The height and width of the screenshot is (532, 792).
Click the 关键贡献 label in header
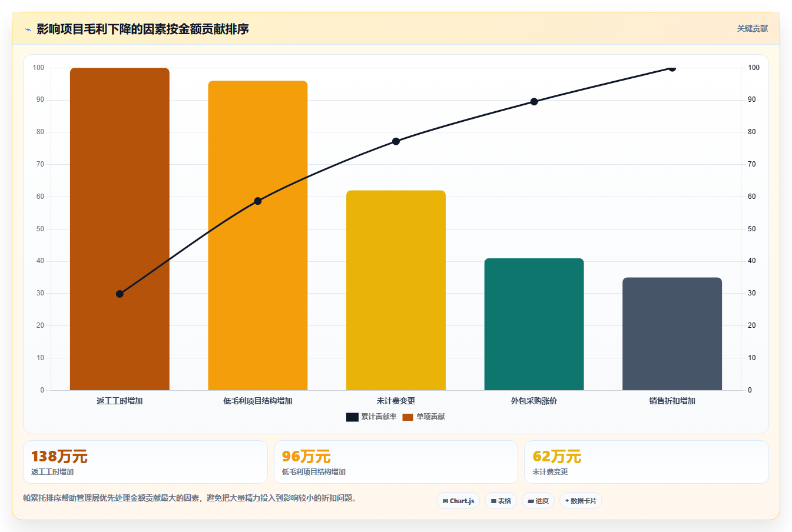(752, 28)
